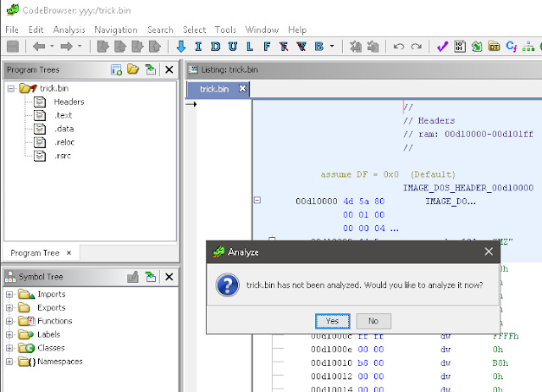The height and width of the screenshot is (392, 542).
Task: Click the Create Function (F) toolbar icon
Action: tap(267, 47)
